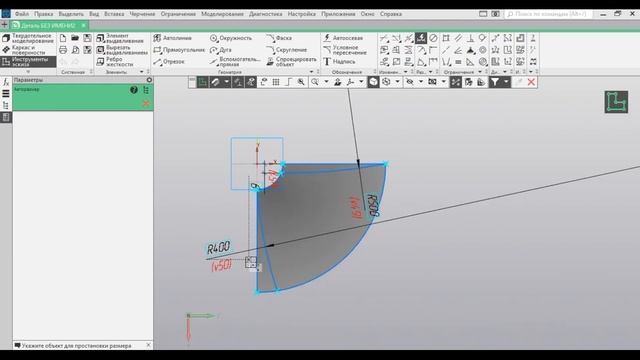Viewport: 640px width, 360px height.
Task: Expand the Ограничения panel group arrow
Action: tap(480, 72)
